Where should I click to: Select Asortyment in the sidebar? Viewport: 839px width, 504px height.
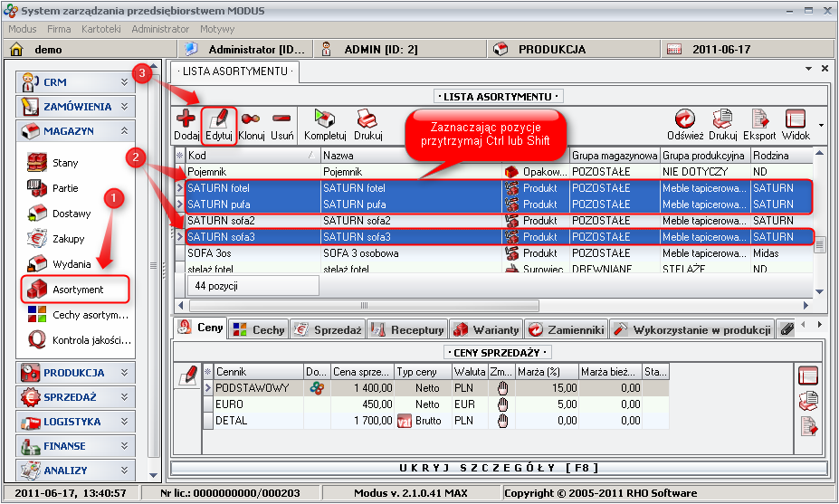[x=76, y=290]
